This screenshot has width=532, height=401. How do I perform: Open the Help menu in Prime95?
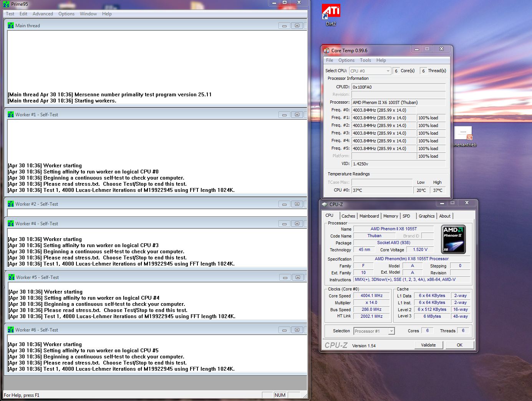[107, 14]
